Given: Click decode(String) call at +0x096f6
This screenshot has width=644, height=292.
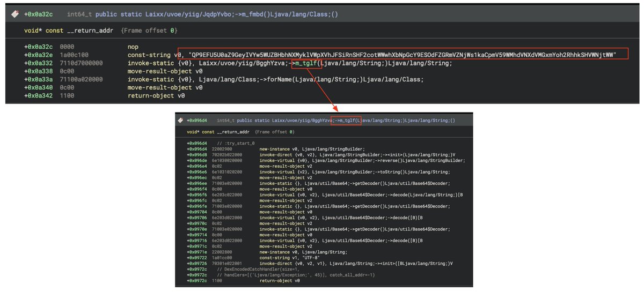Looking at the screenshot, I should coord(361,194).
